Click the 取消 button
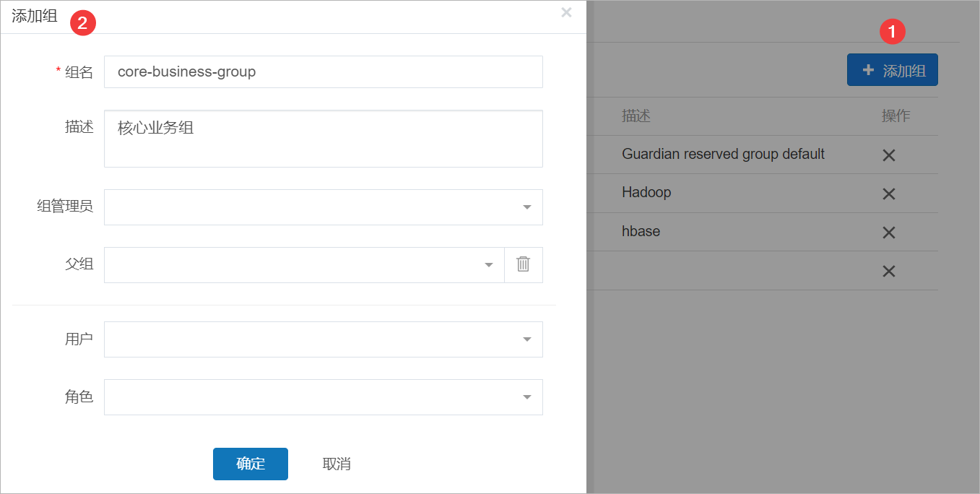 (337, 464)
